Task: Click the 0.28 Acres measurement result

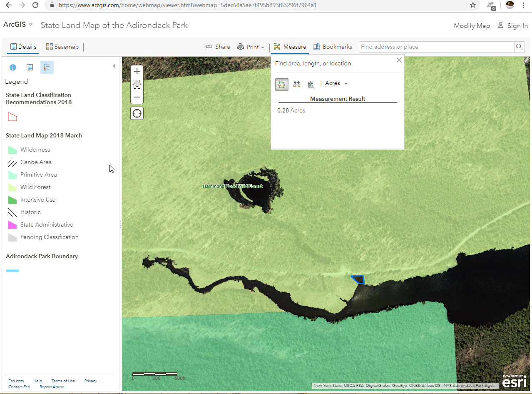Action: [x=291, y=110]
